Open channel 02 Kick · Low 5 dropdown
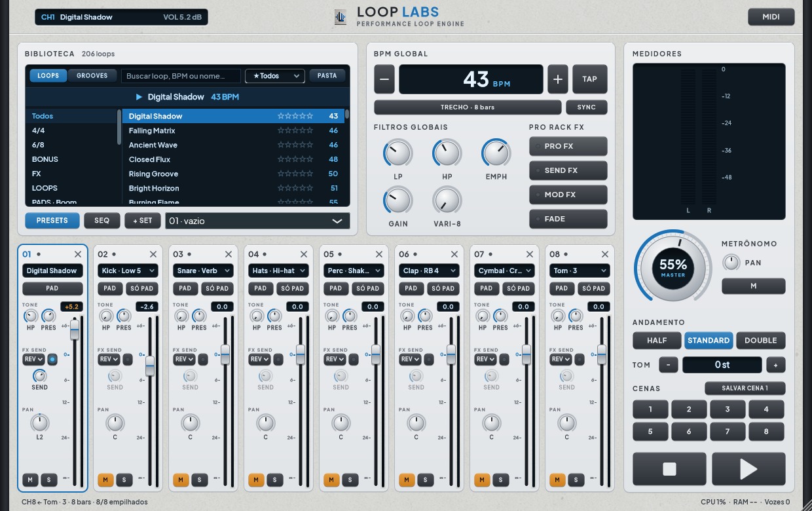812x511 pixels. (x=128, y=271)
